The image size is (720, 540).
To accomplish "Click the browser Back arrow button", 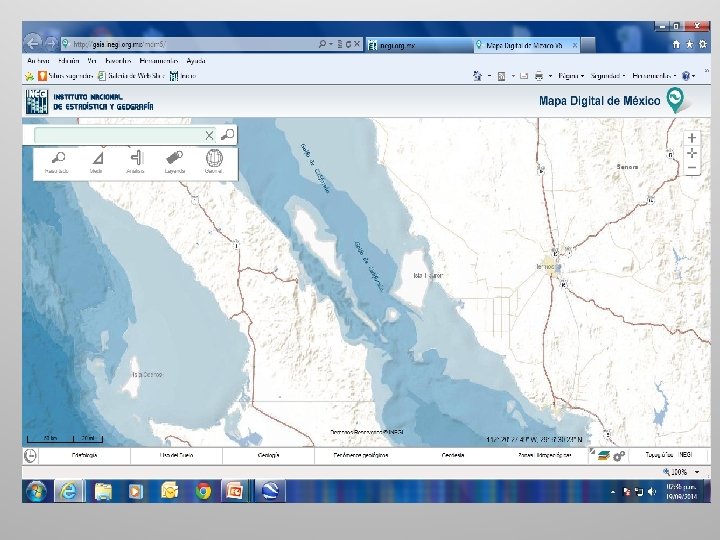I will [x=33, y=44].
